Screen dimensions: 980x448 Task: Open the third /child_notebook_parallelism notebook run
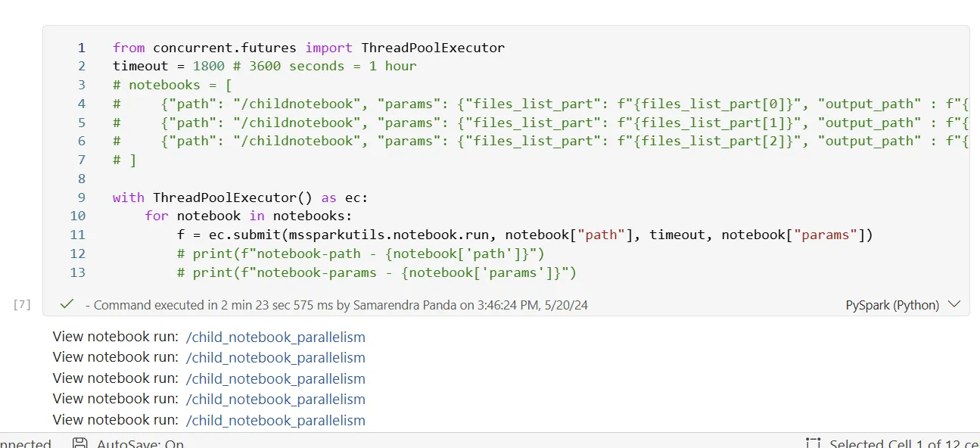275,378
